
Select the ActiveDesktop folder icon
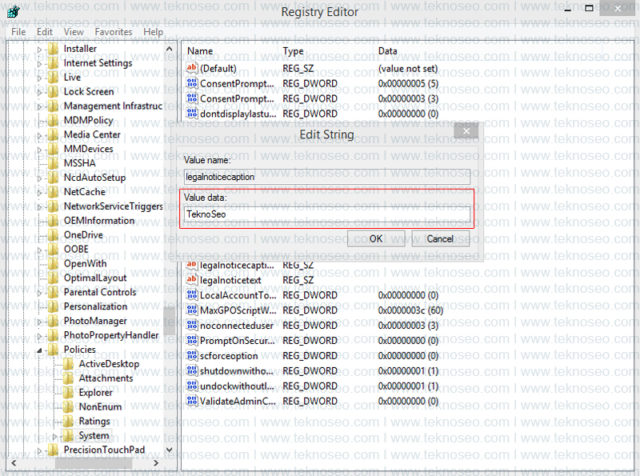point(68,364)
